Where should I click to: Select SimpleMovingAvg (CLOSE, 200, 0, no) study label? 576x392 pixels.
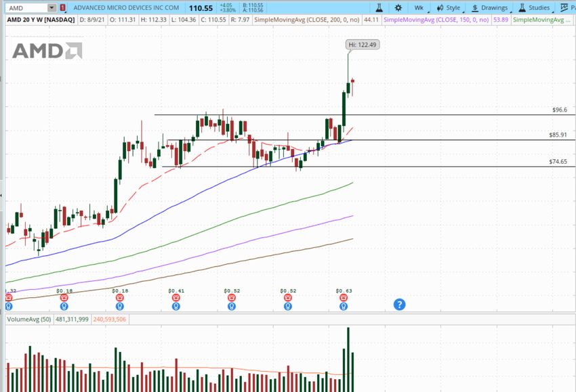click(307, 20)
